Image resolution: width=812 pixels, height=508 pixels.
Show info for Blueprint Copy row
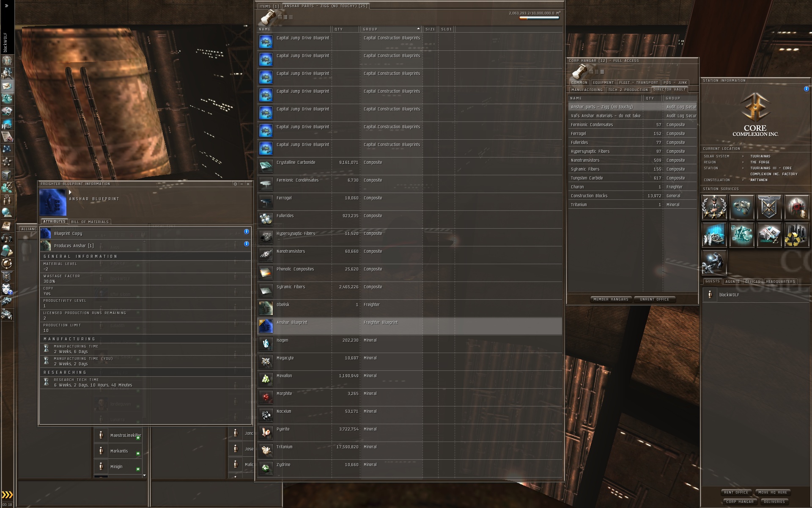click(247, 232)
